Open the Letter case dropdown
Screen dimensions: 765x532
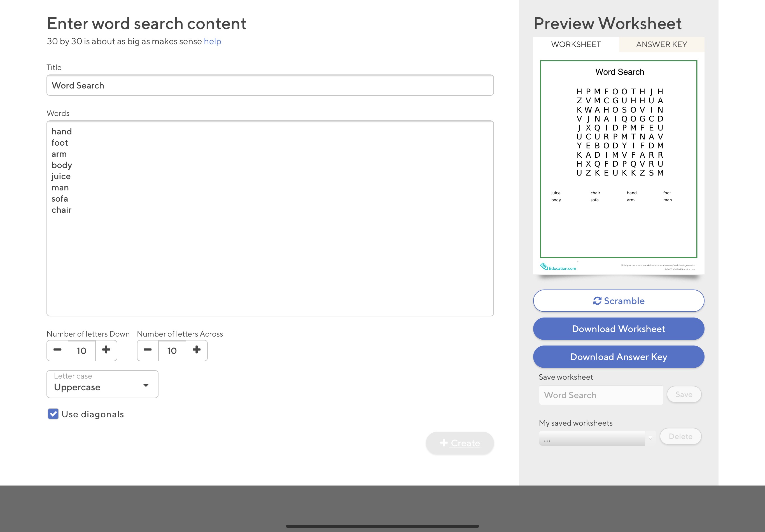pos(102,384)
